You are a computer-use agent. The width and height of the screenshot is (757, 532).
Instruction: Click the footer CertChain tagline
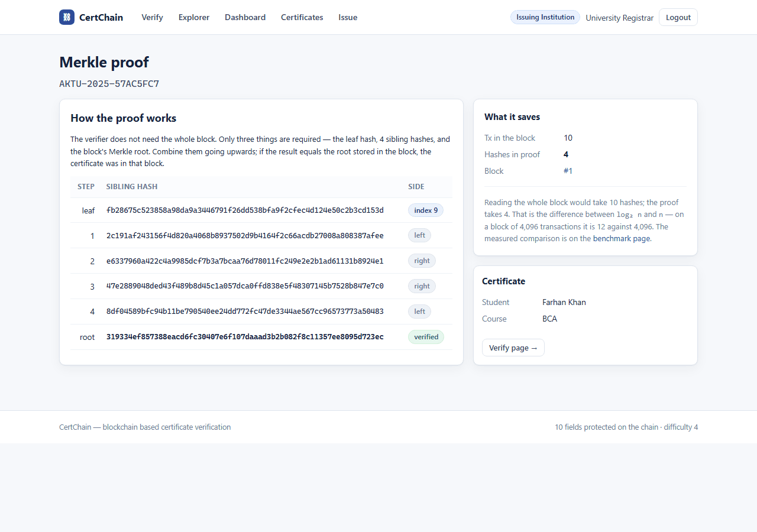tap(145, 427)
